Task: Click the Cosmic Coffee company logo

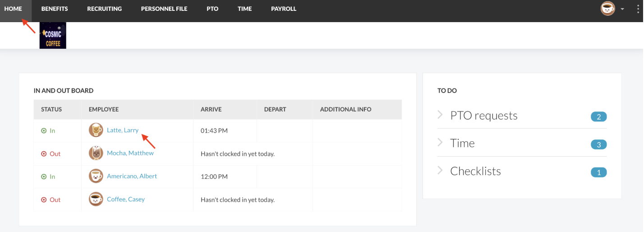Action: [53, 36]
